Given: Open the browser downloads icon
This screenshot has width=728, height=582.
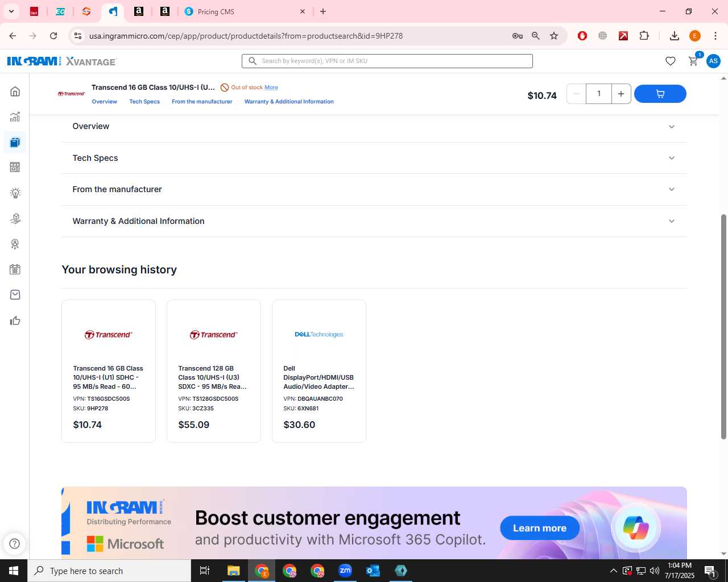Looking at the screenshot, I should [x=675, y=36].
